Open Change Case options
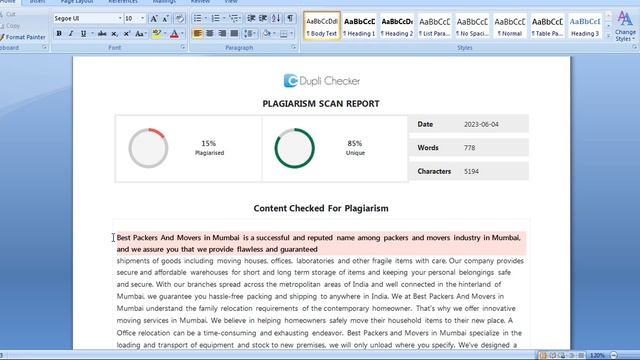The image size is (640, 360). coord(140,33)
